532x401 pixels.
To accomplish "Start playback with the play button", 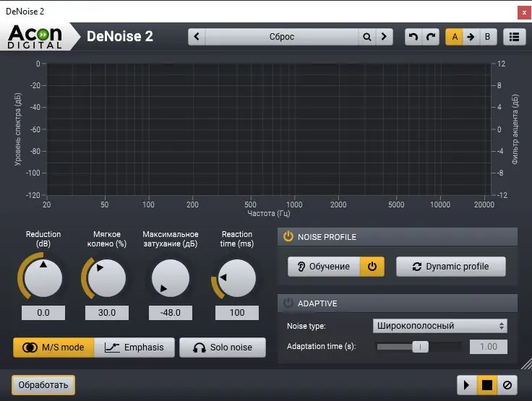I will (x=466, y=385).
